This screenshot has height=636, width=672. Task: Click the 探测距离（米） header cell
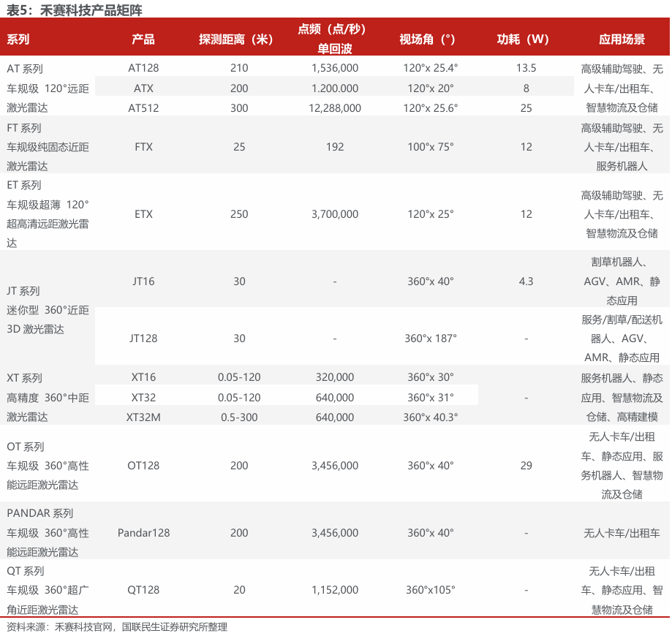[x=239, y=39]
